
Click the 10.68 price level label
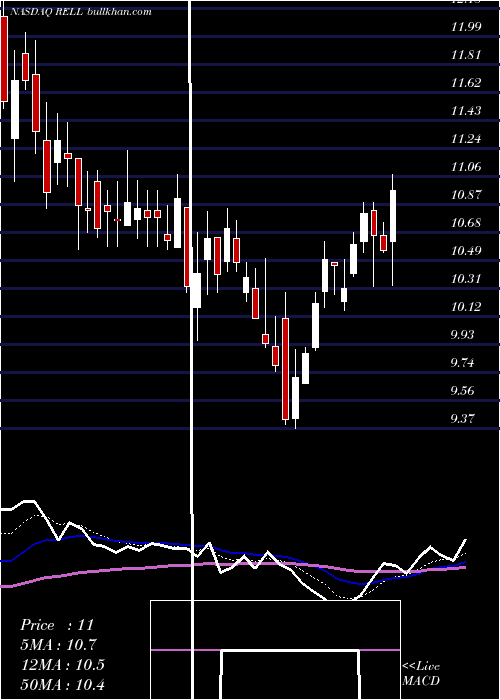466,223
